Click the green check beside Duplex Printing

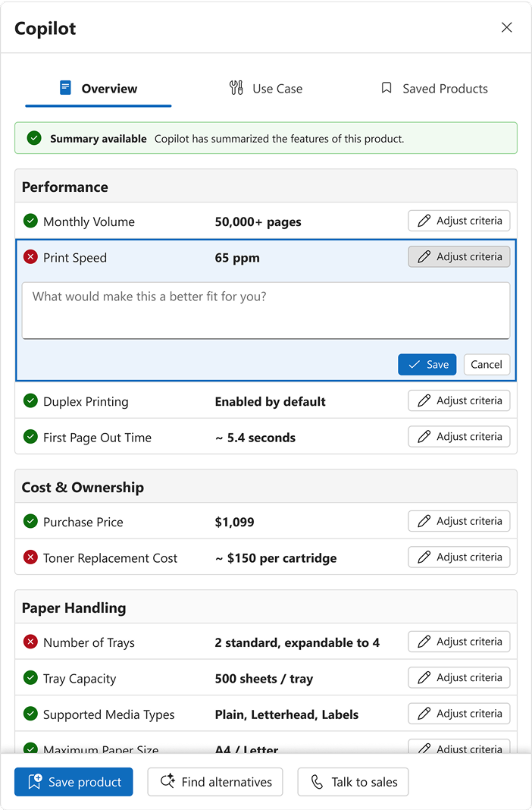tap(30, 401)
